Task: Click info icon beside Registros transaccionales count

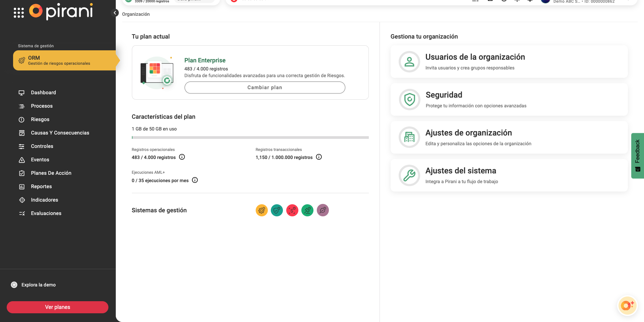Action: pos(319,157)
